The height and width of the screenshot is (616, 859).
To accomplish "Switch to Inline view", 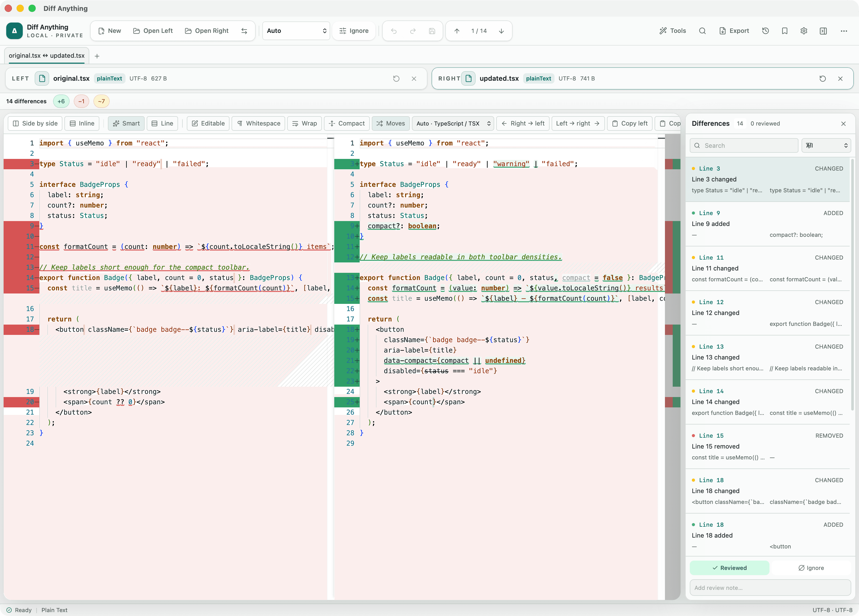I will pos(82,123).
